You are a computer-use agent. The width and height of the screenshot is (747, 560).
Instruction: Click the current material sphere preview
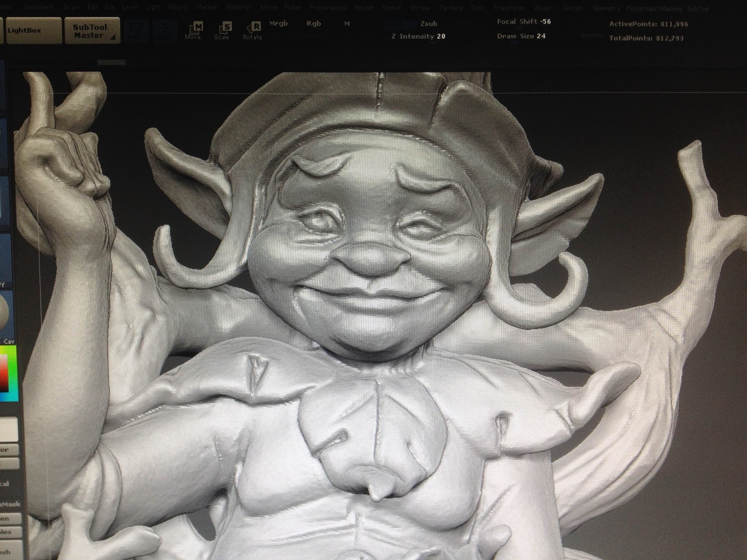[x=5, y=310]
